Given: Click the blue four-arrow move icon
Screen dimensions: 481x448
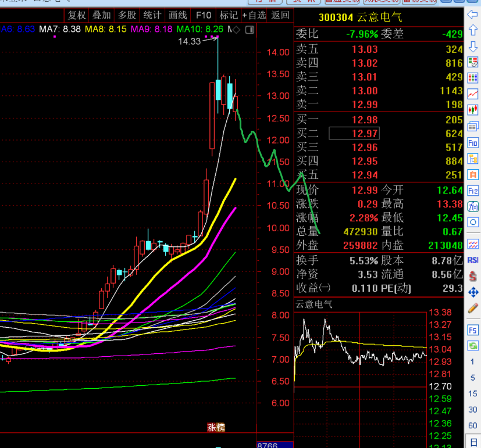Looking at the screenshot, I should click(473, 292).
